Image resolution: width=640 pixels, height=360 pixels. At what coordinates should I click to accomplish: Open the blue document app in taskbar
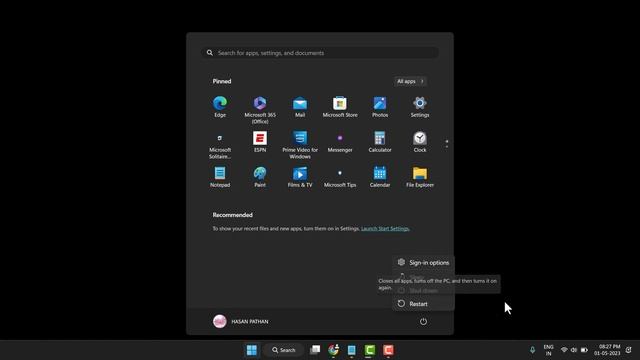[351, 350]
